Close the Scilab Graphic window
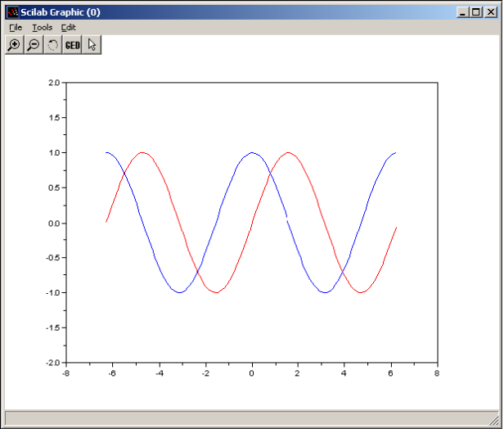Viewport: 504px width, 429px height. (491, 12)
